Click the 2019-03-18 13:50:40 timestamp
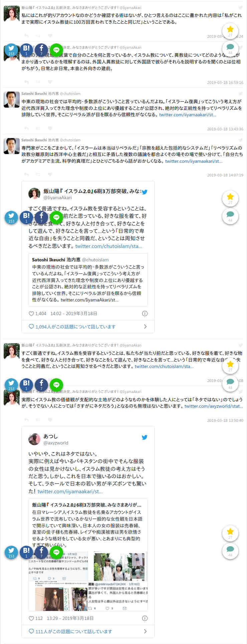 [x=225, y=420]
